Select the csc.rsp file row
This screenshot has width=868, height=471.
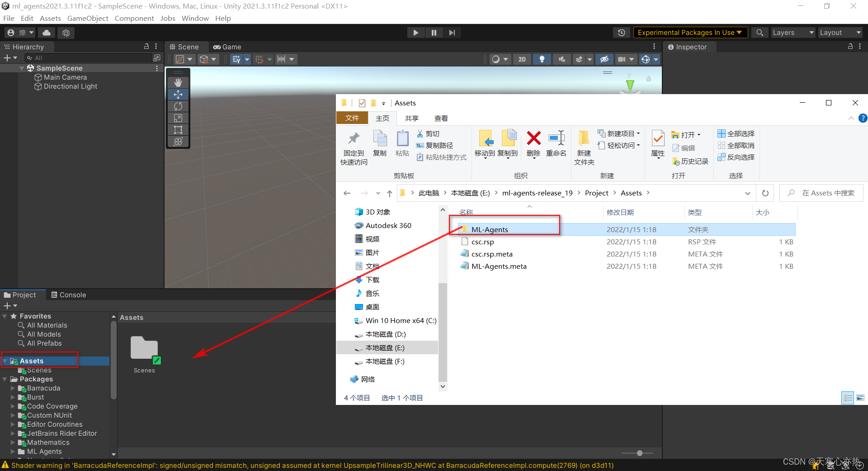coord(627,242)
